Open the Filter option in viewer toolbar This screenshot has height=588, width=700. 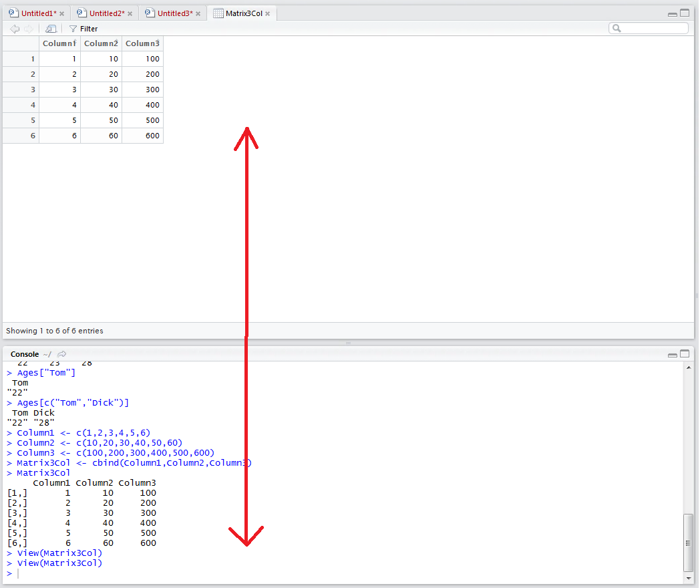click(x=83, y=29)
